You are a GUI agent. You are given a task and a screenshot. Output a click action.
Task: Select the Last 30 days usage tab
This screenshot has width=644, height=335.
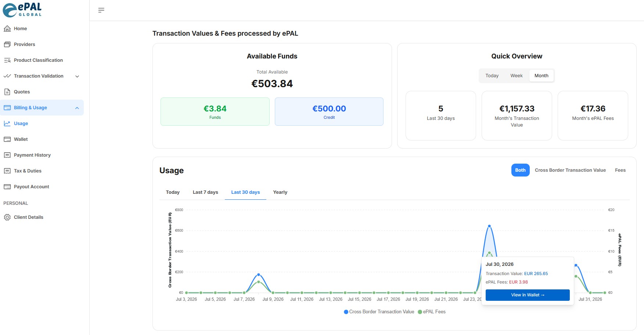245,192
